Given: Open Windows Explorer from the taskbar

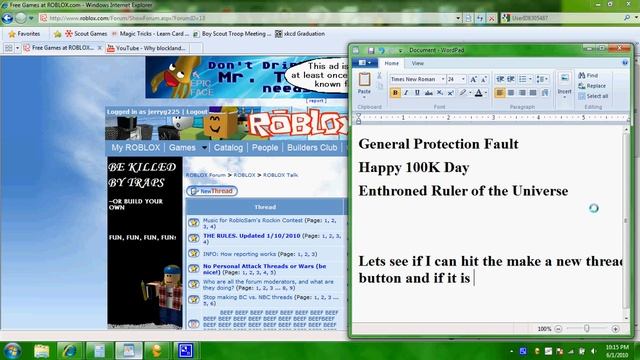Looking at the screenshot, I should click(41, 351).
